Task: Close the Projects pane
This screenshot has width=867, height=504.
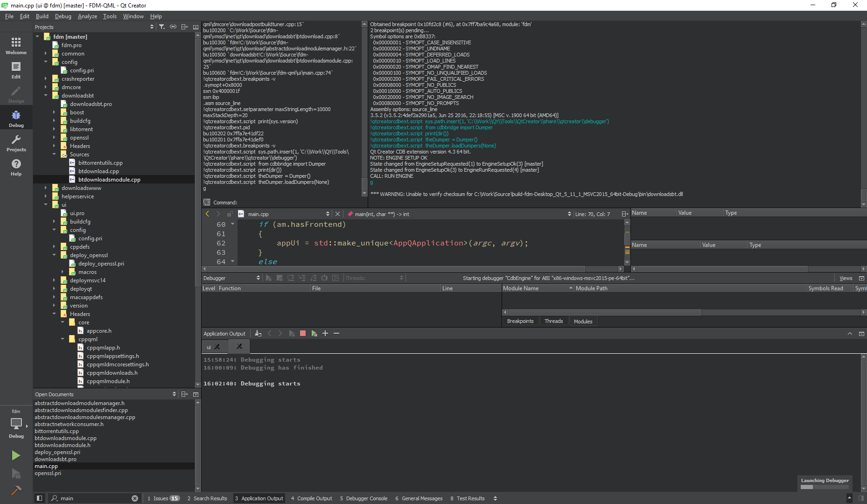Action: coord(196,27)
